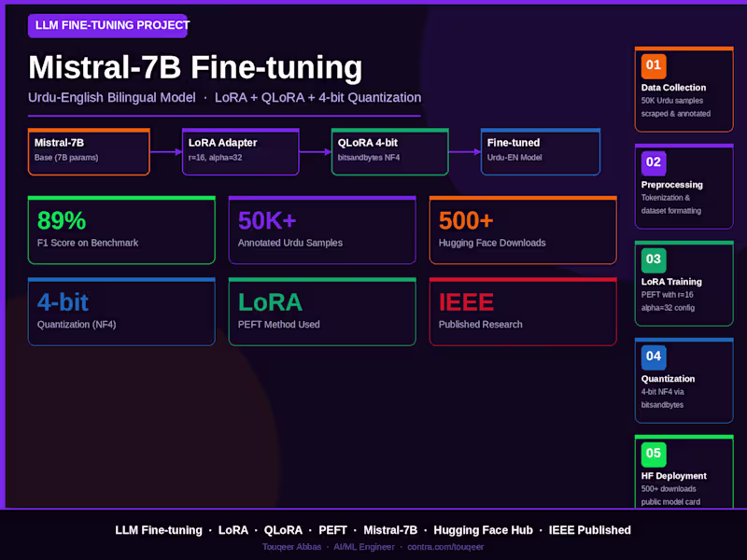This screenshot has height=560, width=747.
Task: Click the LoRA + QLoRA + 4-bit Quantization text
Action: click(317, 98)
